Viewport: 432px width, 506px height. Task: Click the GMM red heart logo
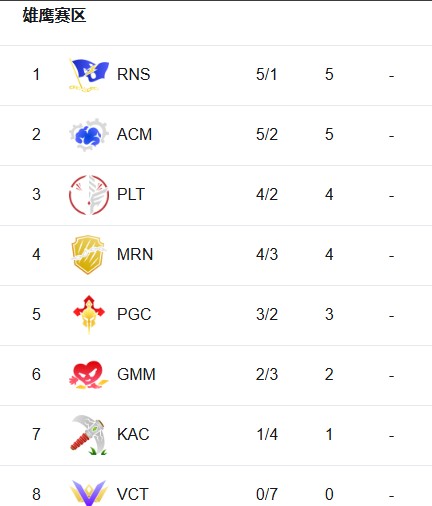(89, 374)
